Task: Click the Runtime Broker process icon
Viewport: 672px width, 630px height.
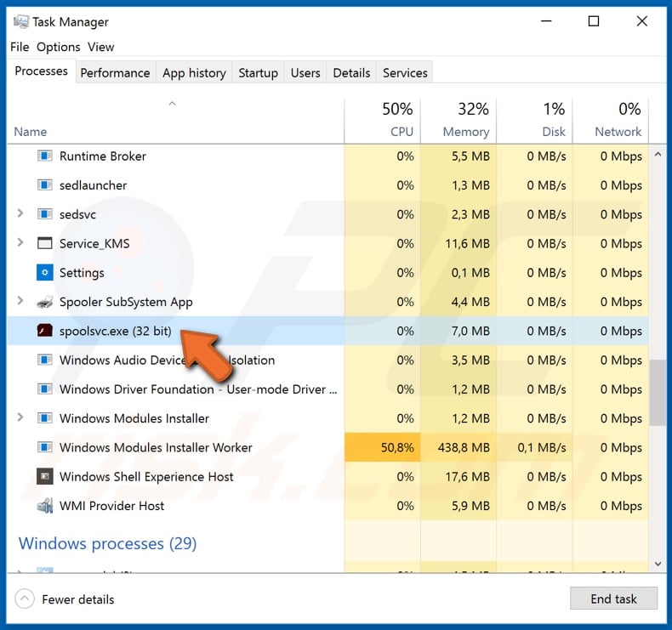Action: pyautogui.click(x=44, y=156)
